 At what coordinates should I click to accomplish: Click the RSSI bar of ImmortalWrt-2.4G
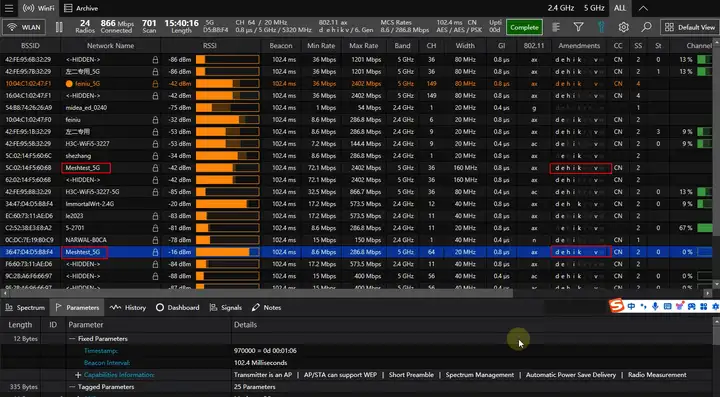(x=227, y=204)
